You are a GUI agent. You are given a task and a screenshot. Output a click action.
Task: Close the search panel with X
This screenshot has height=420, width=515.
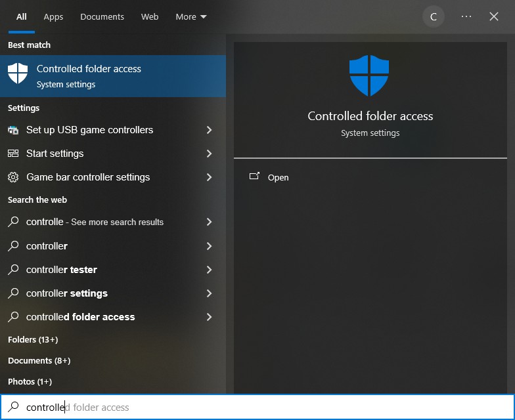[x=494, y=16]
